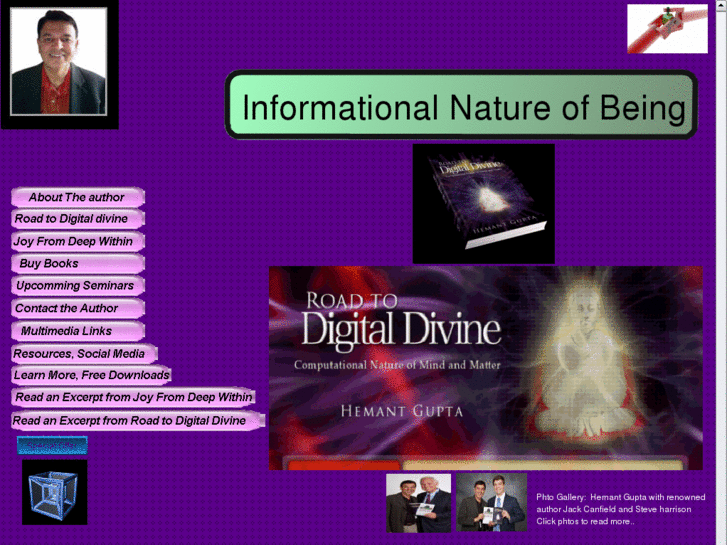Click the red arrow graphic top right
The height and width of the screenshot is (545, 727).
point(667,29)
